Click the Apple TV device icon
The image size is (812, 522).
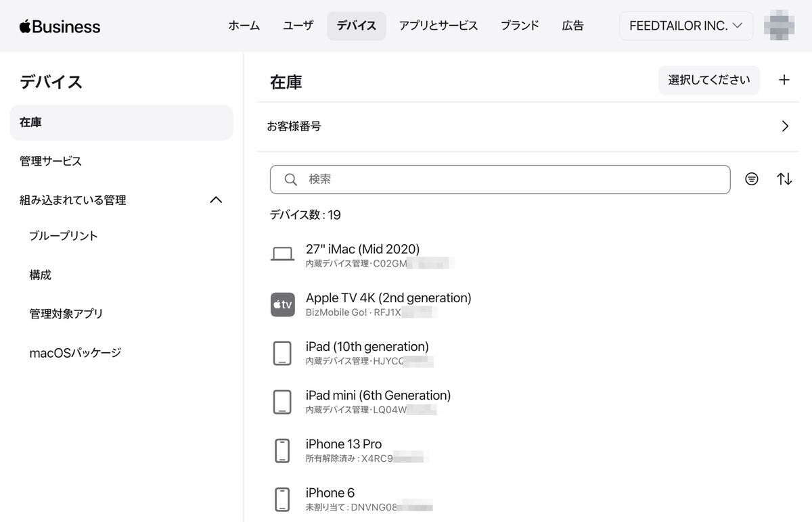tap(283, 304)
